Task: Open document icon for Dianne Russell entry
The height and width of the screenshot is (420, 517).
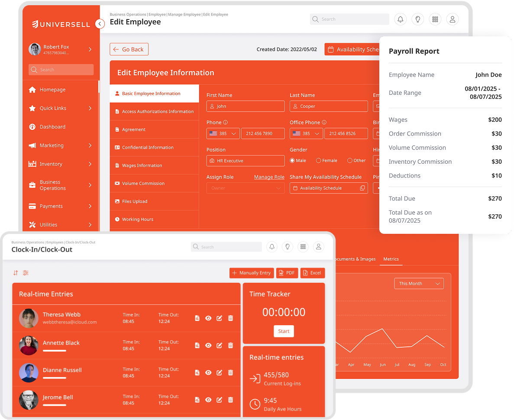Action: pyautogui.click(x=197, y=372)
